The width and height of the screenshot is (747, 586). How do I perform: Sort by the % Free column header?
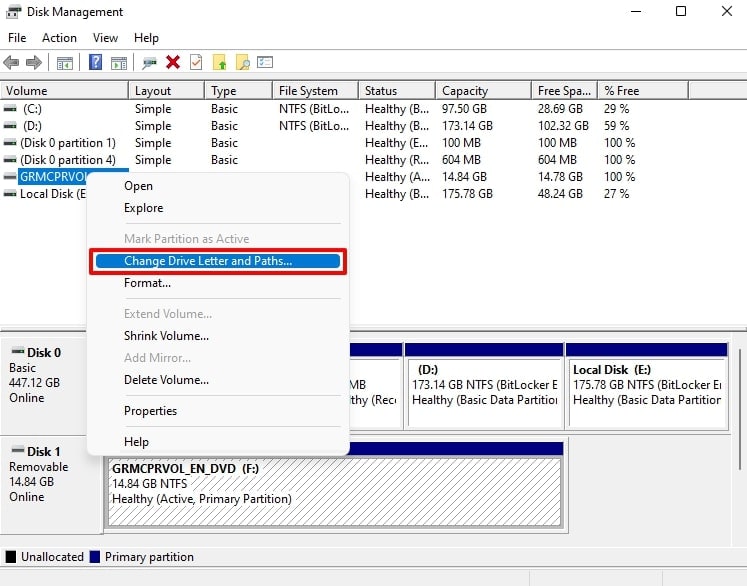[643, 91]
